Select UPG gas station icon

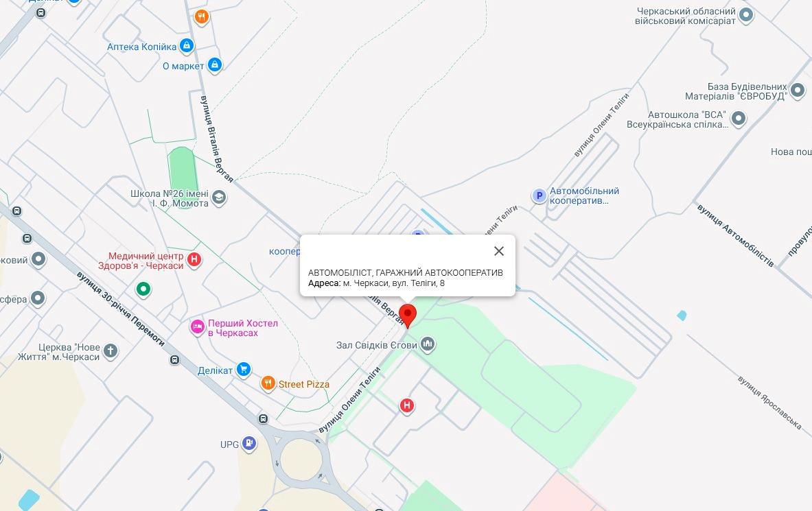[249, 444]
